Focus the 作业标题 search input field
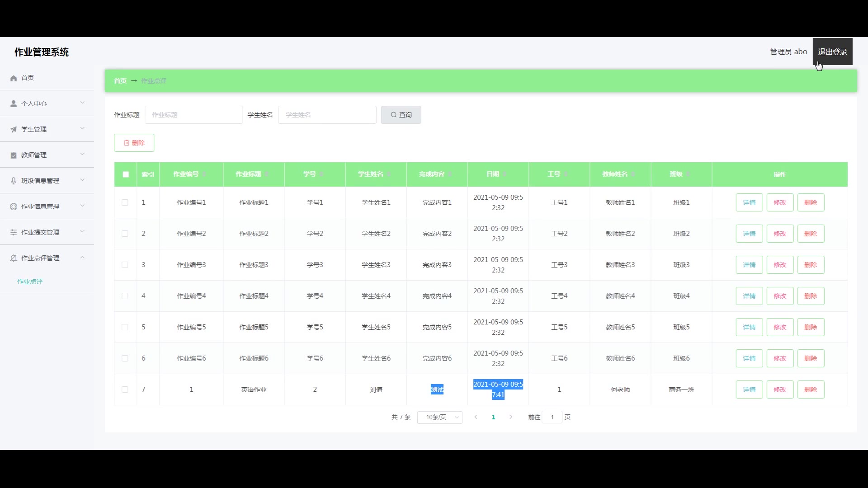This screenshot has width=868, height=488. click(193, 115)
